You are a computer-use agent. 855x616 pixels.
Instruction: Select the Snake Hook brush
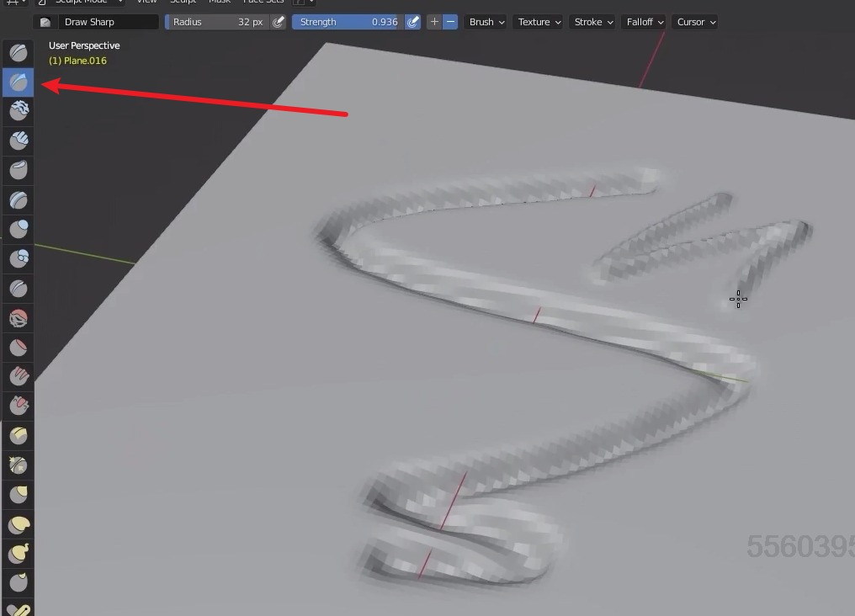[19, 554]
